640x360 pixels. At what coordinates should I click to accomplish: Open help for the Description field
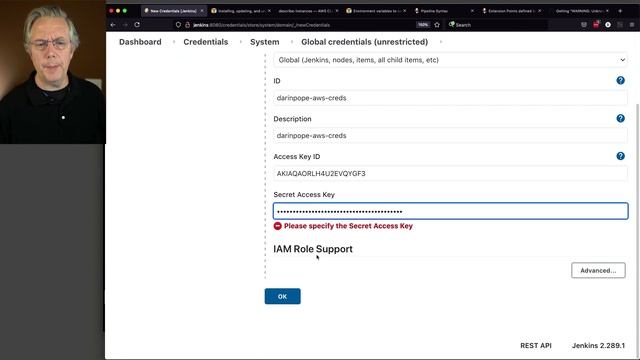click(620, 118)
